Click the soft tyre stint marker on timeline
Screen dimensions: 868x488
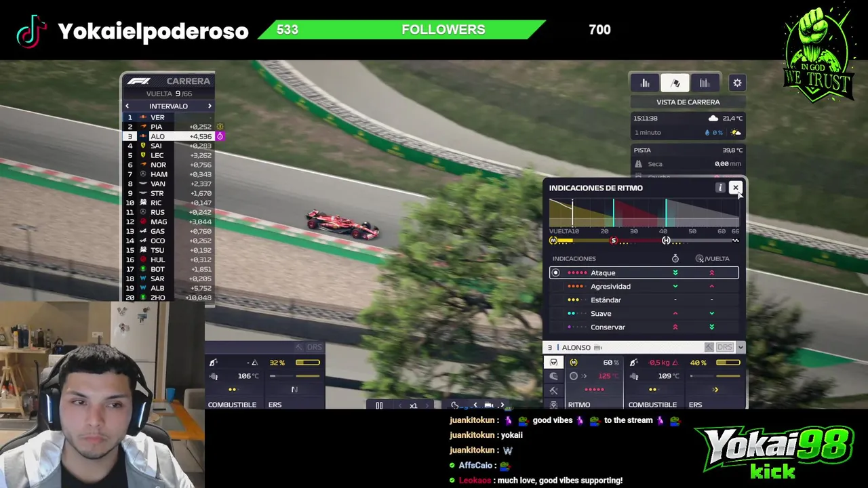pos(614,241)
